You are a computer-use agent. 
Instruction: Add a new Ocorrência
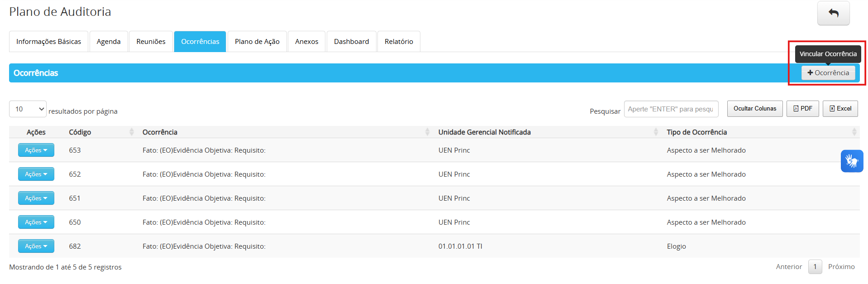tap(828, 73)
